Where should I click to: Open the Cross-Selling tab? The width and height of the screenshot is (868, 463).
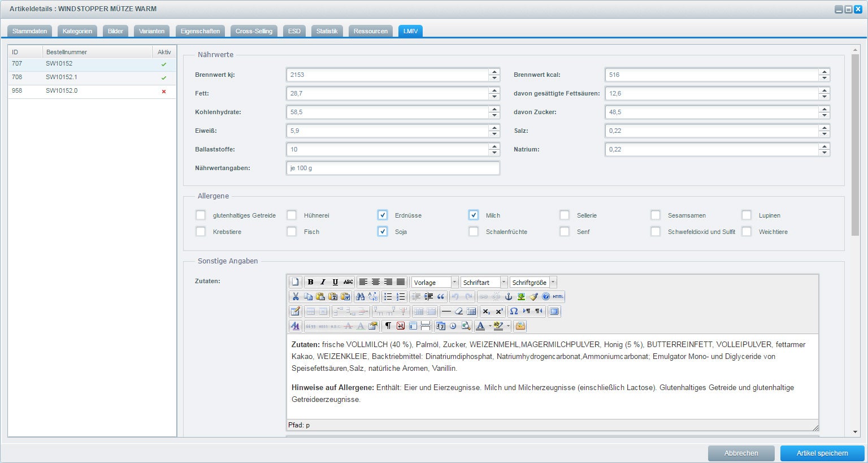pos(254,31)
